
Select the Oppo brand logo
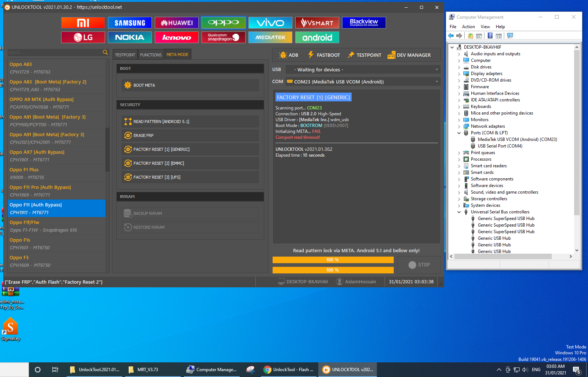[x=224, y=23]
